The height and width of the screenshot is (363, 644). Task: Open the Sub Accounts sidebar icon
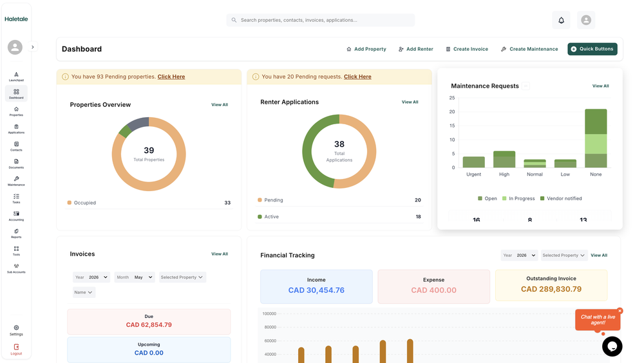(x=16, y=268)
